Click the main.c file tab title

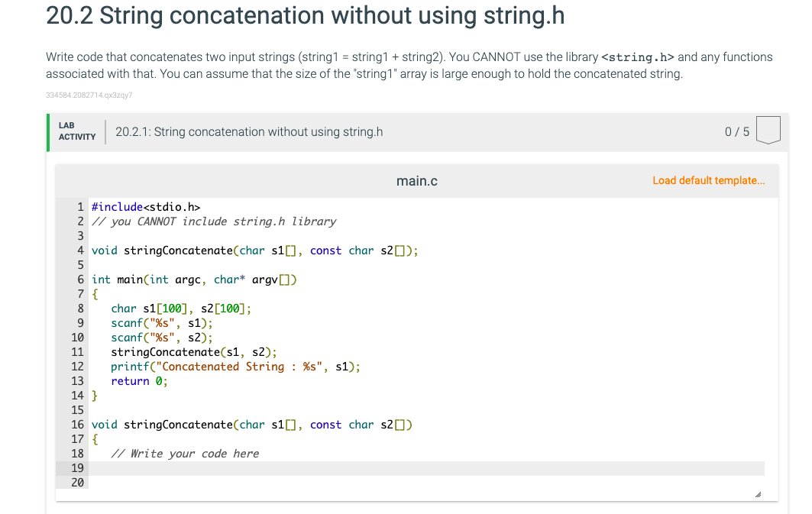pos(416,181)
